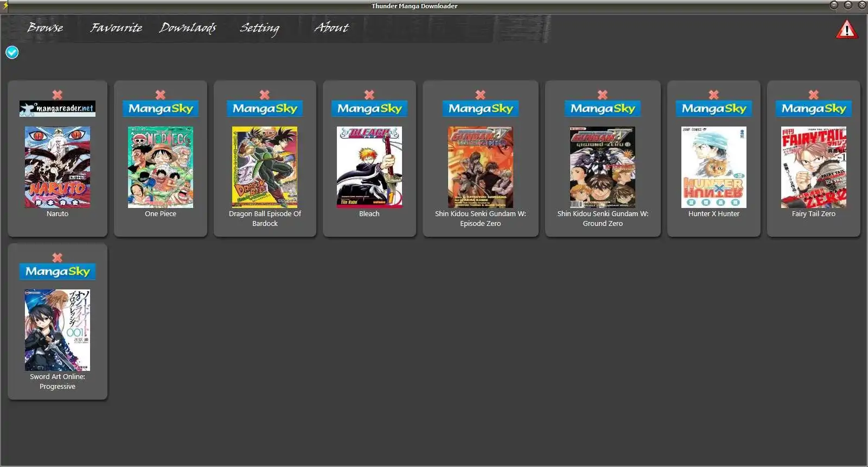Open the Gundam W Episode Zero cover

pyautogui.click(x=481, y=167)
